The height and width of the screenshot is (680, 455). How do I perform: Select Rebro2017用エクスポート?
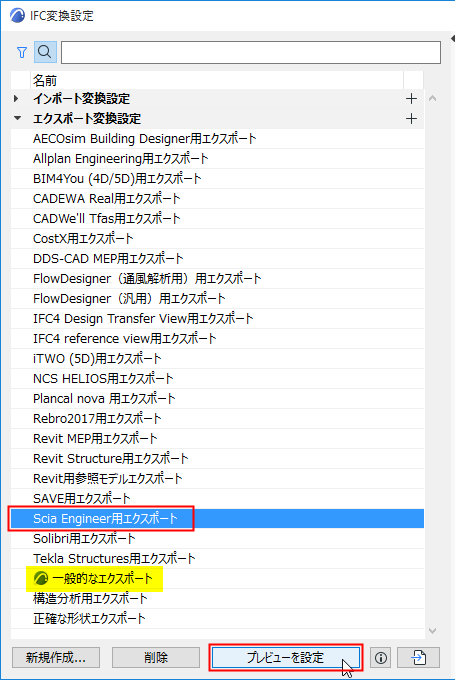click(217, 418)
